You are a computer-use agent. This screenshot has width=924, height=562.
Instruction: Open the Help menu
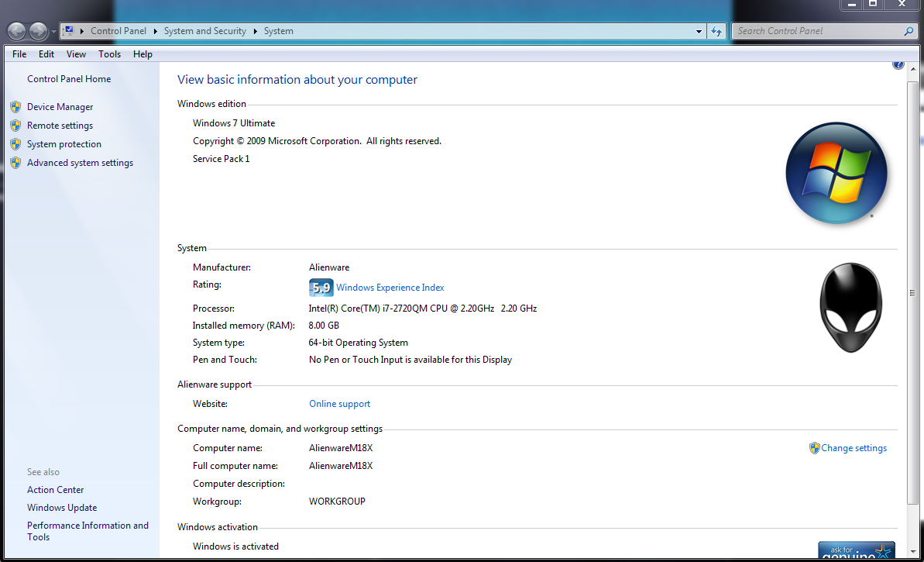pyautogui.click(x=143, y=54)
